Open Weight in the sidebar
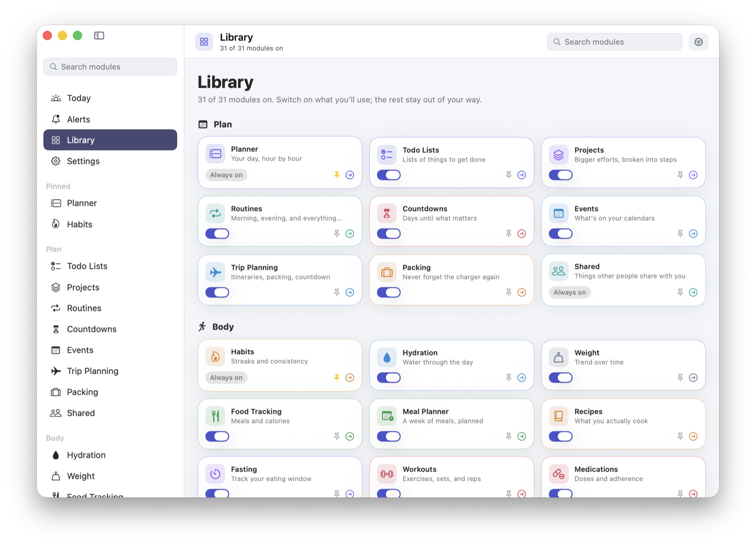This screenshot has height=546, width=756. 110,476
